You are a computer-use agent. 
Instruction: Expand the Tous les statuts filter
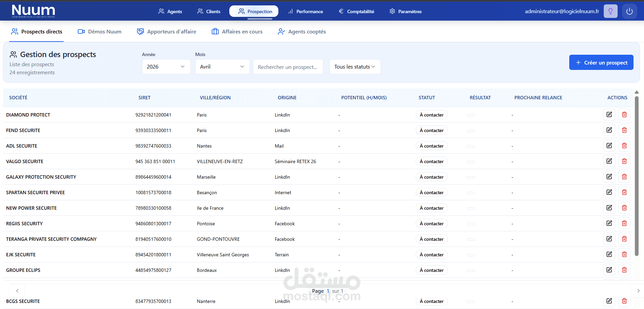coord(355,67)
